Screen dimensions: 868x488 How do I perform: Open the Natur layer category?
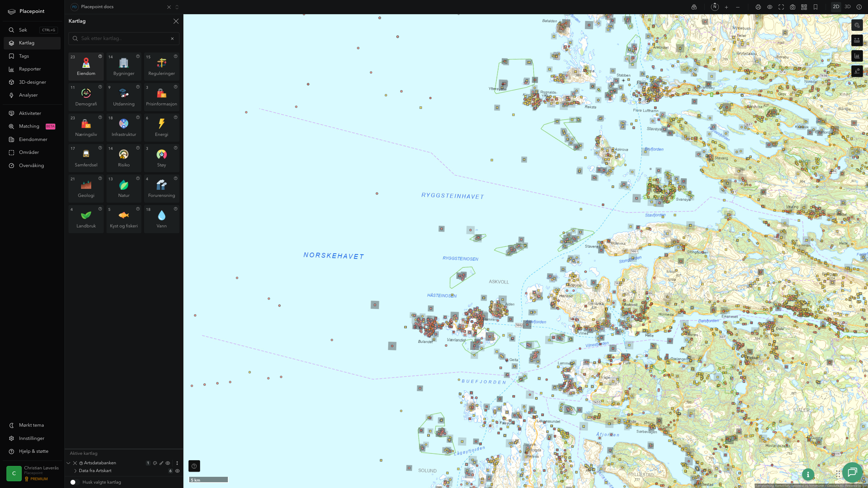click(124, 188)
